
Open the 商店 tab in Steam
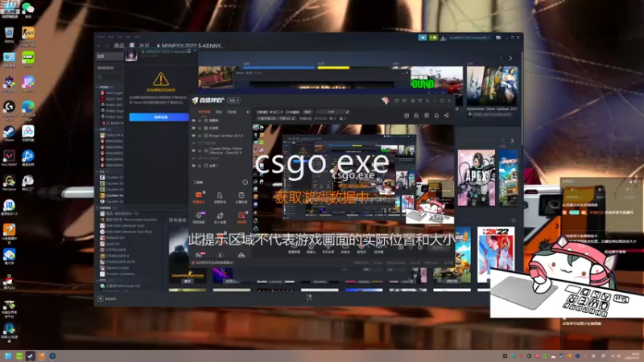tap(118, 46)
